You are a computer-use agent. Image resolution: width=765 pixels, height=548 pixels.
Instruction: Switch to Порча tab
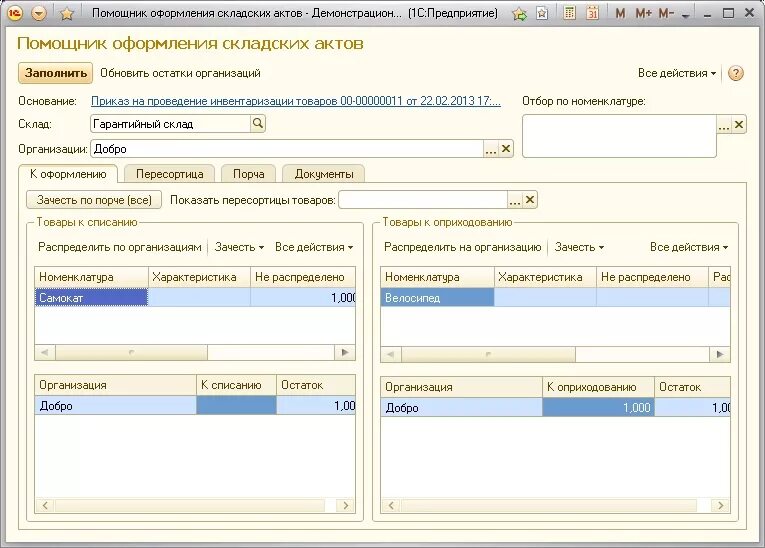click(248, 174)
